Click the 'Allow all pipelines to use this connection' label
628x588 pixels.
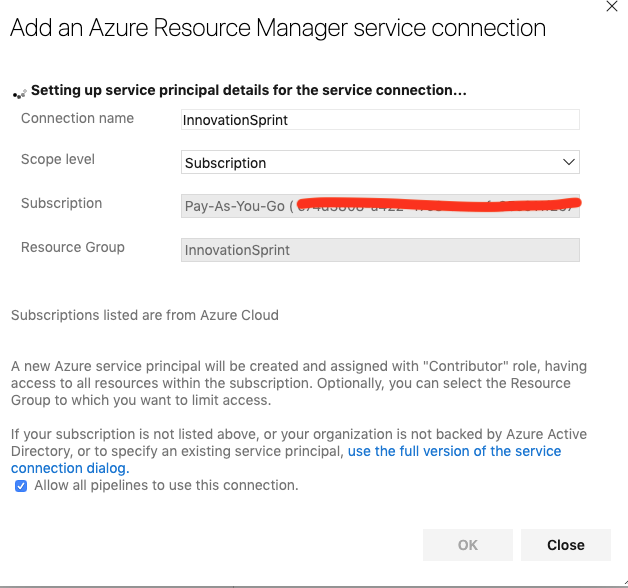pyautogui.click(x=166, y=486)
